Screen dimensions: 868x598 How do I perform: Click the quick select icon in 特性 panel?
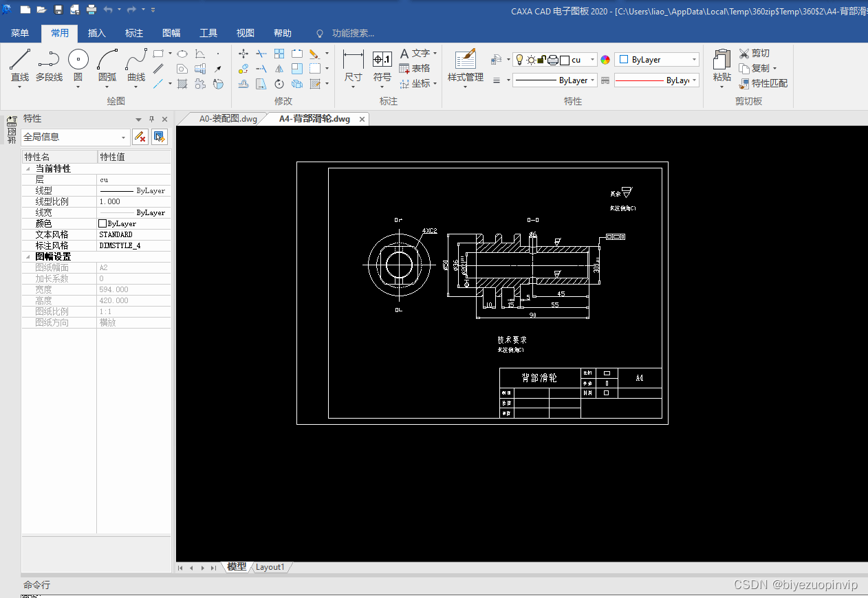click(160, 137)
